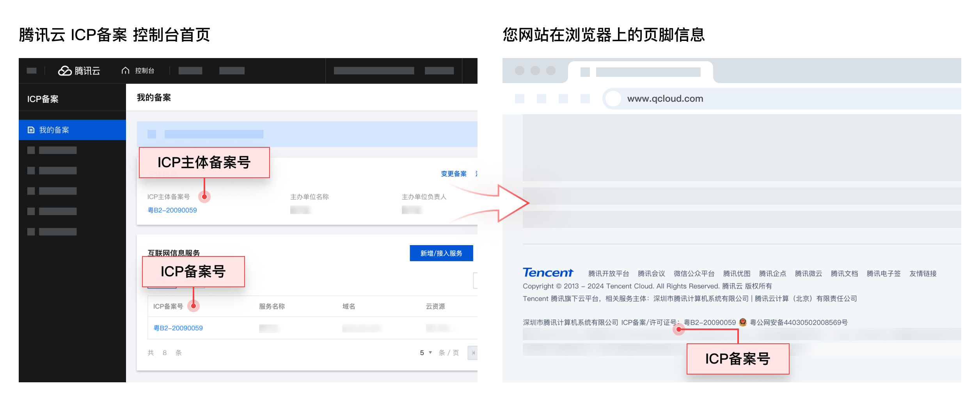The width and height of the screenshot is (980, 401).
Task: Click the 控制台 home icon
Action: (x=125, y=71)
